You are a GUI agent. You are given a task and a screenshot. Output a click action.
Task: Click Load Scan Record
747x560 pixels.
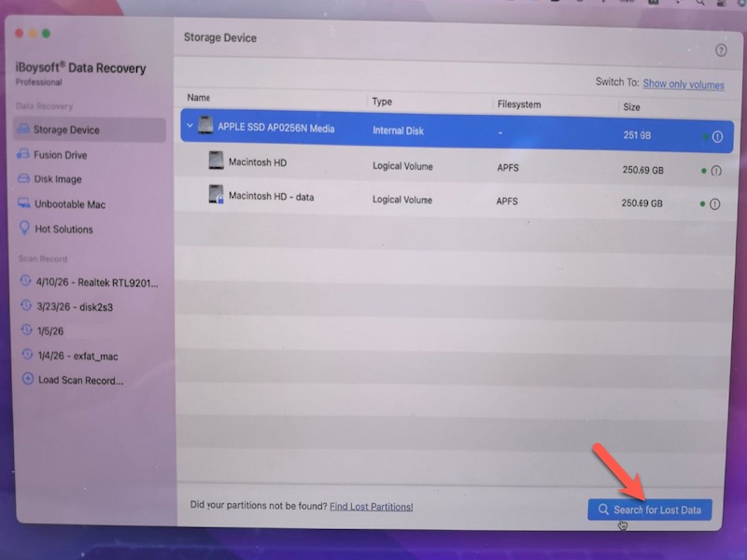[x=80, y=381]
